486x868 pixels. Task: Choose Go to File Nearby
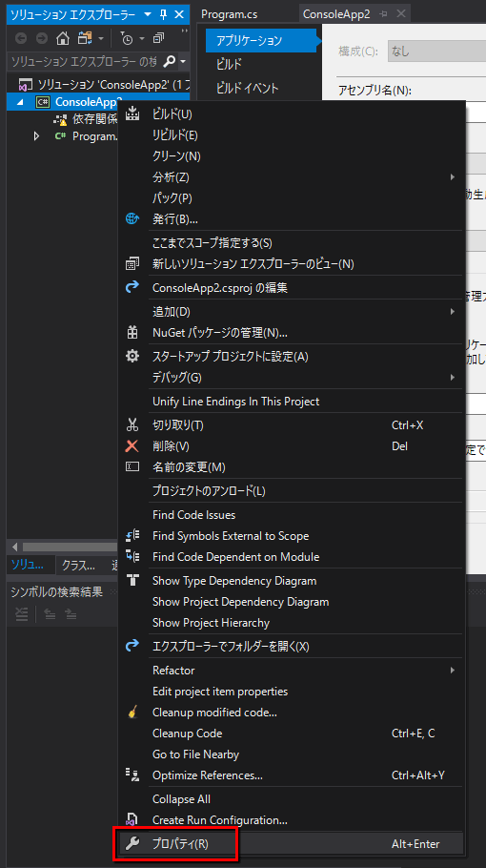click(x=292, y=754)
